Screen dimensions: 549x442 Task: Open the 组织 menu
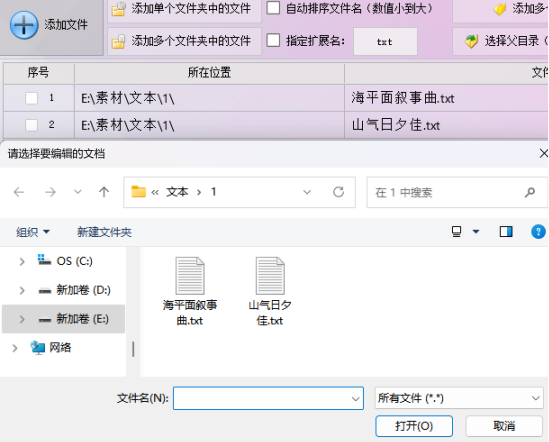33,232
